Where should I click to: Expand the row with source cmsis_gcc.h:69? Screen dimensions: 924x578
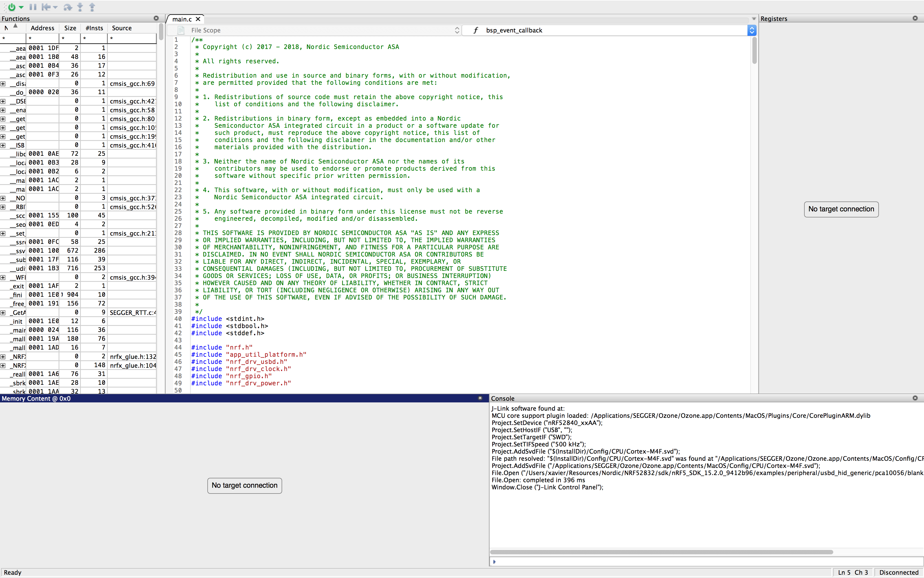(x=3, y=84)
